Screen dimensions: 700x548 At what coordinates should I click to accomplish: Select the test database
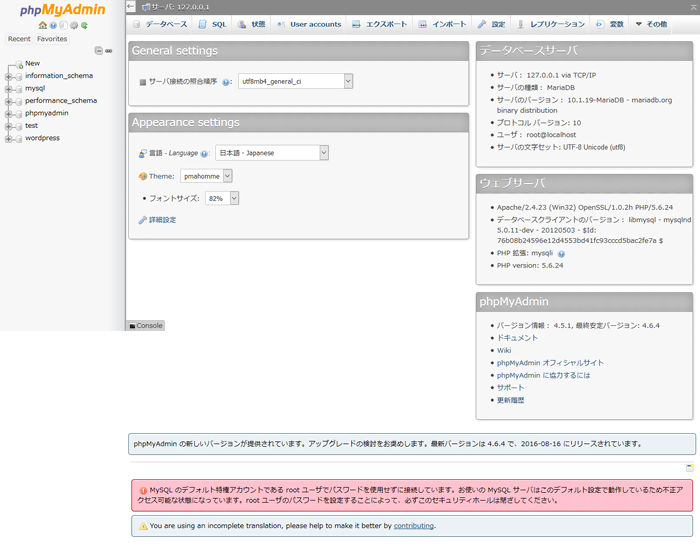pos(31,126)
